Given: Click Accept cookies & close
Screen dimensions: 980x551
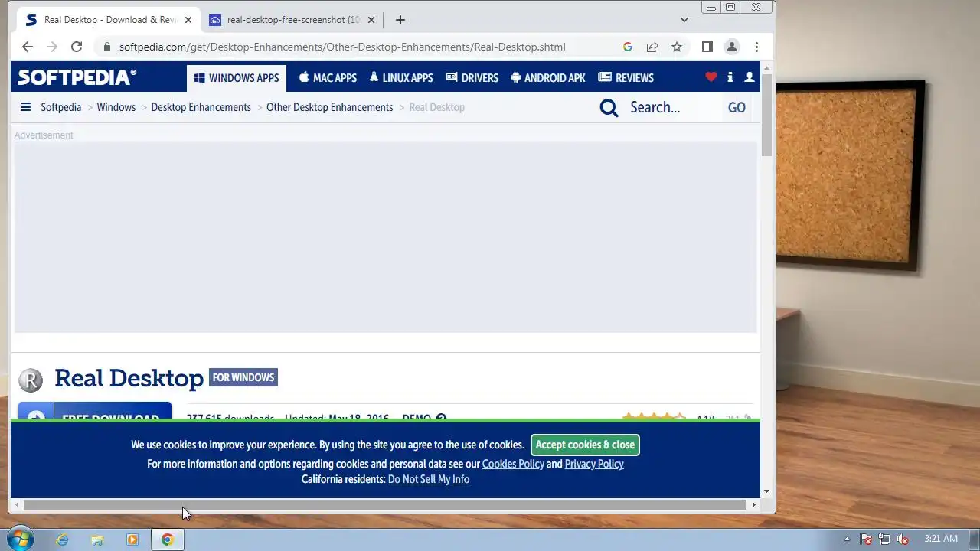Looking at the screenshot, I should pos(585,445).
